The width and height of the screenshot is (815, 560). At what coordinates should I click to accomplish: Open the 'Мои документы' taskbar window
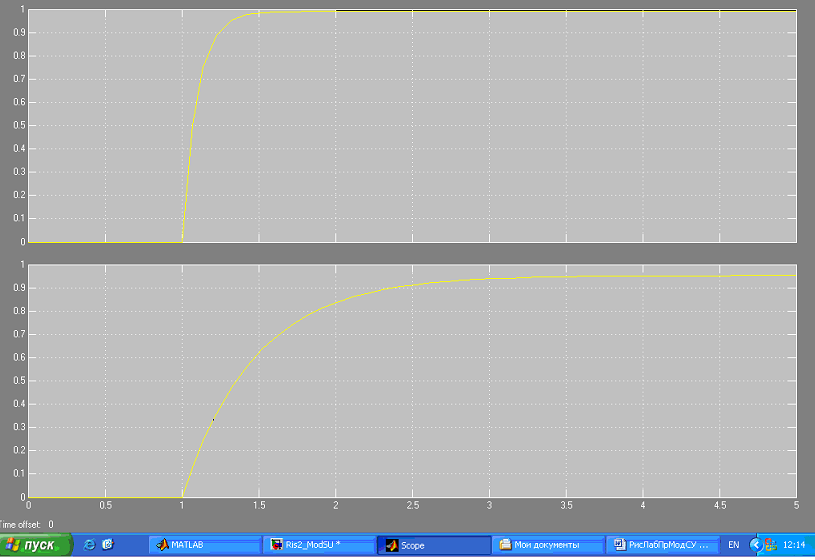pyautogui.click(x=548, y=545)
